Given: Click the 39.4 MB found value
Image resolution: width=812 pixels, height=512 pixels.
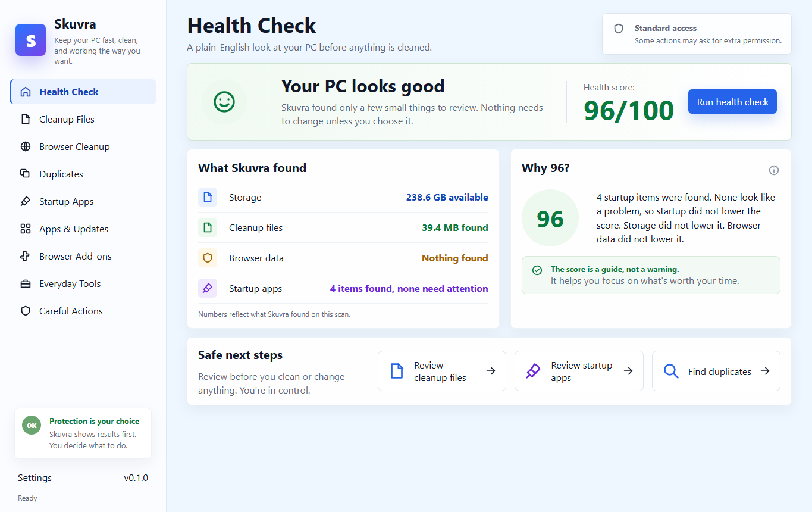Looking at the screenshot, I should click(455, 227).
